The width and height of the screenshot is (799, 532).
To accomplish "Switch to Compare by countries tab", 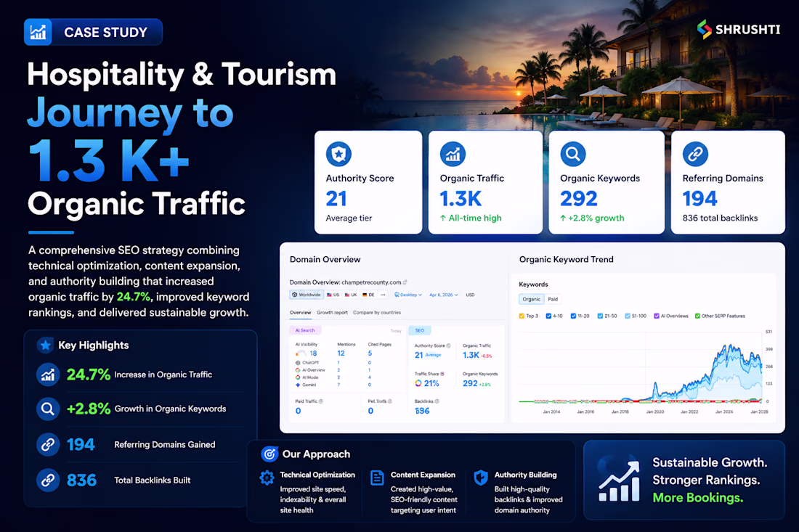I will click(x=377, y=313).
